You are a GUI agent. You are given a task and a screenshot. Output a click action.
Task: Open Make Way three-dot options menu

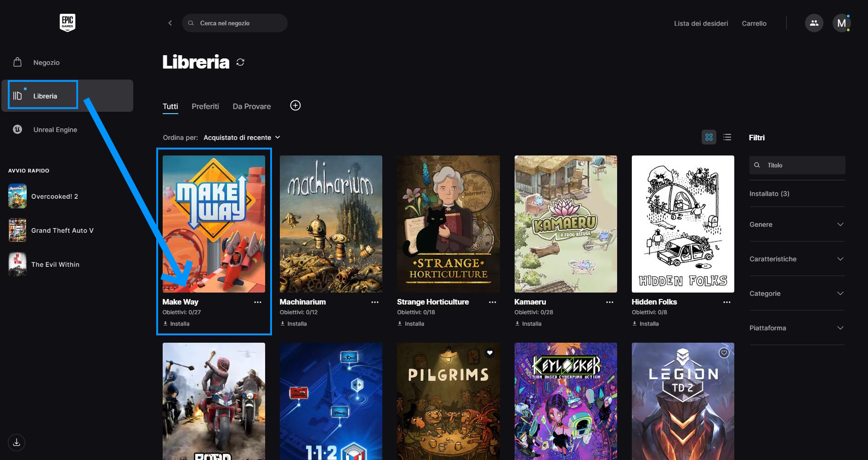[258, 302]
